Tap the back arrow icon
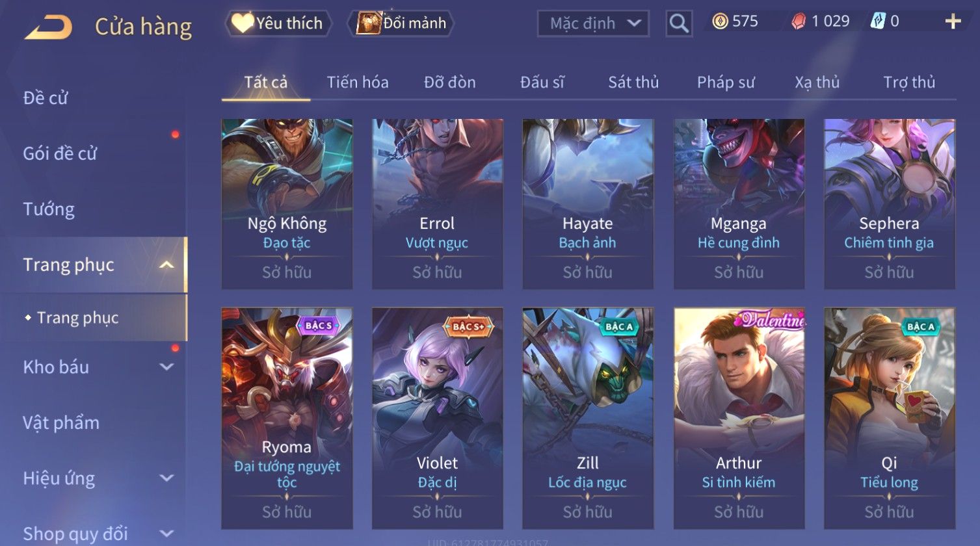The width and height of the screenshot is (980, 546). tap(48, 27)
